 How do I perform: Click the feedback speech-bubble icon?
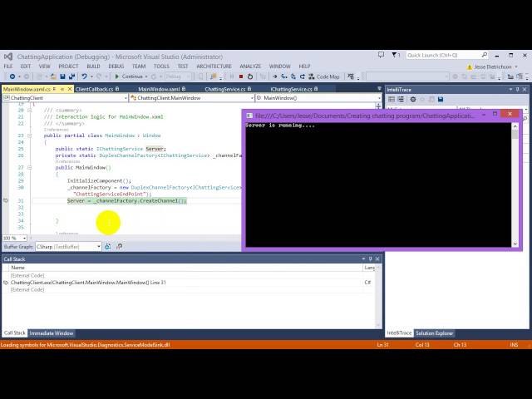pyautogui.click(x=382, y=55)
